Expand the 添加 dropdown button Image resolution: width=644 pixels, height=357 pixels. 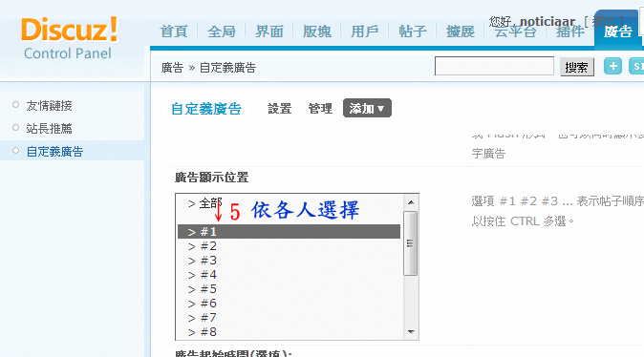[367, 108]
